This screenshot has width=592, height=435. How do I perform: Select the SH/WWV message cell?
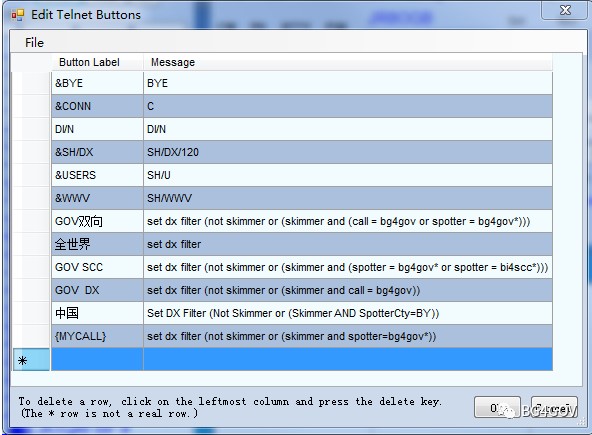coord(348,198)
